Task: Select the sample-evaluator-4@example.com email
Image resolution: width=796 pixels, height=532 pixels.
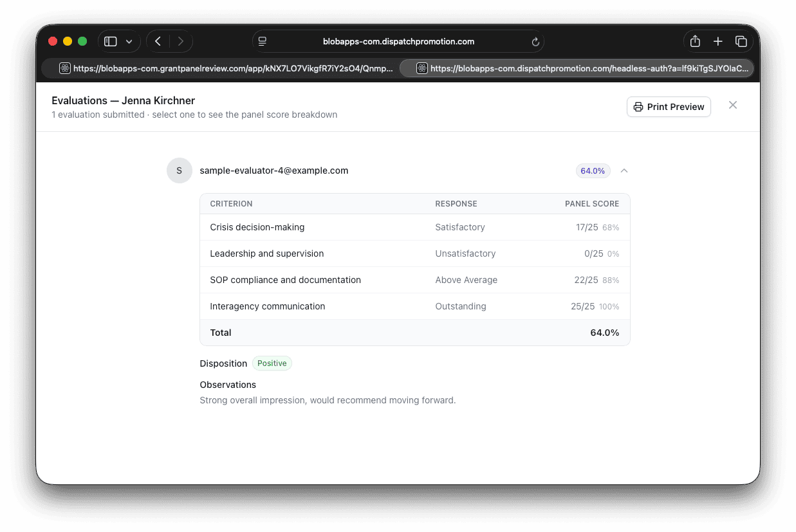Action: [274, 170]
